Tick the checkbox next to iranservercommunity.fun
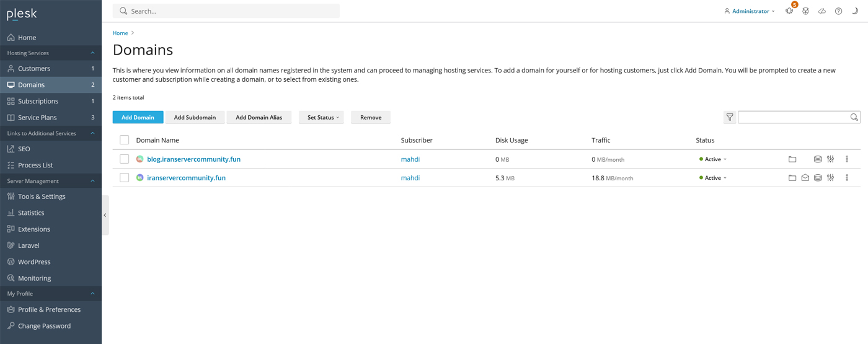 click(x=125, y=178)
